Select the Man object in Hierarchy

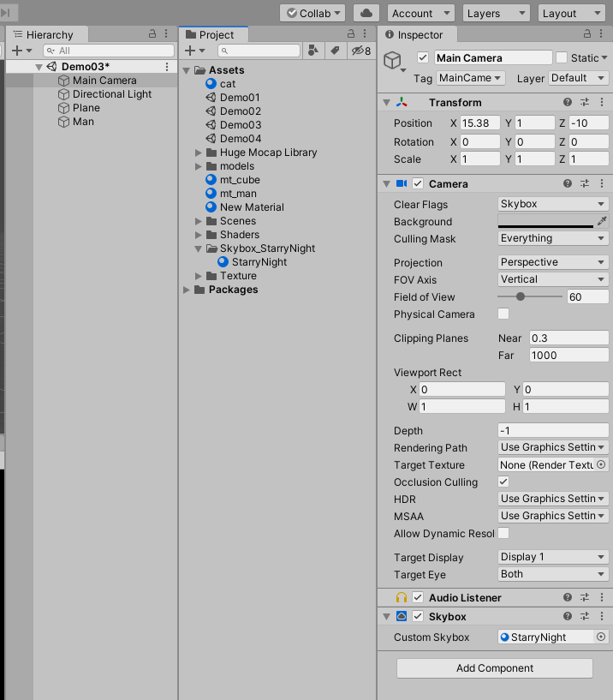point(83,122)
